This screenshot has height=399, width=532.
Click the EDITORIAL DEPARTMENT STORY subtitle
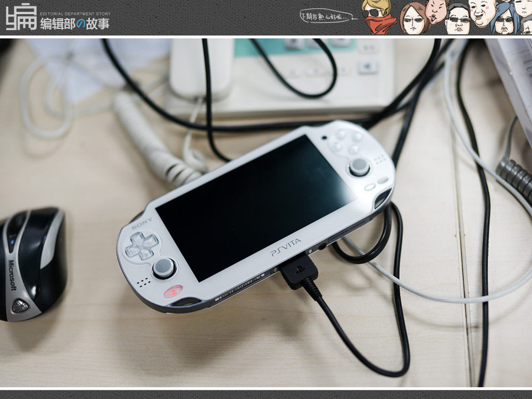[x=76, y=14]
